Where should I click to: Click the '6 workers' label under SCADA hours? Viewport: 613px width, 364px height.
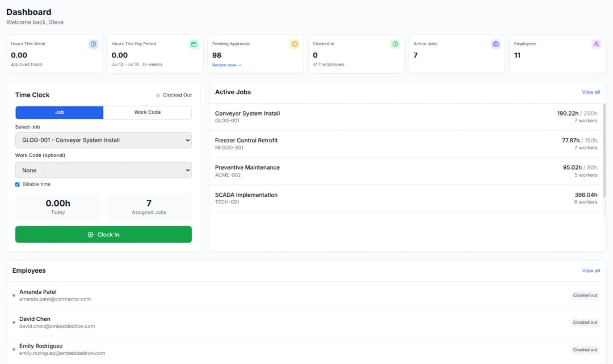click(586, 202)
